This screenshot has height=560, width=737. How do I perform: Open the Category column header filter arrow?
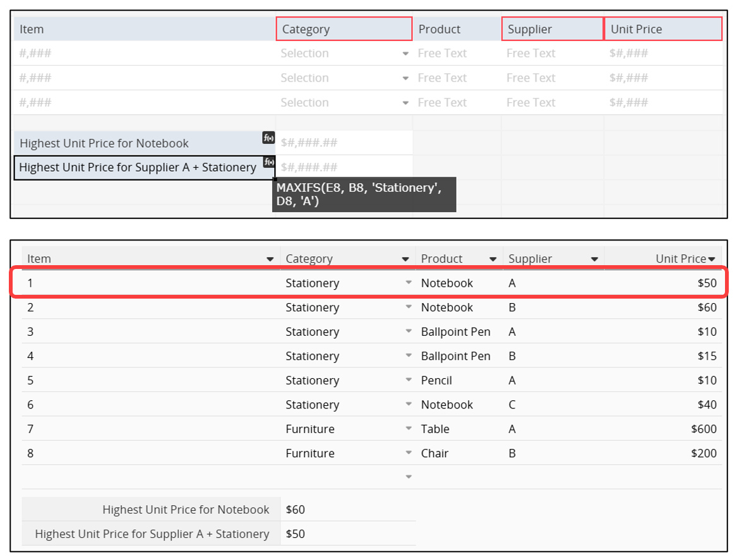pyautogui.click(x=405, y=259)
